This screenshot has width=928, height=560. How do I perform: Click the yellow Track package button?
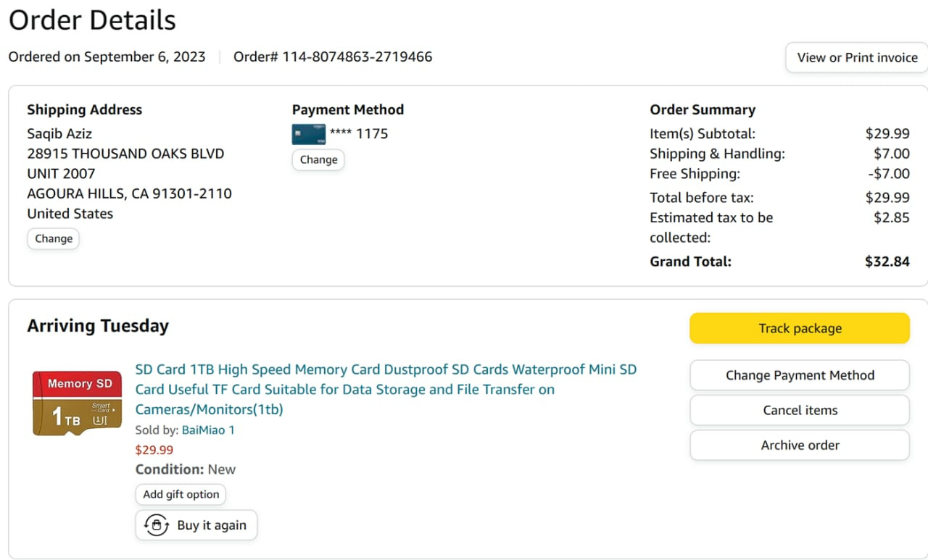click(x=800, y=328)
